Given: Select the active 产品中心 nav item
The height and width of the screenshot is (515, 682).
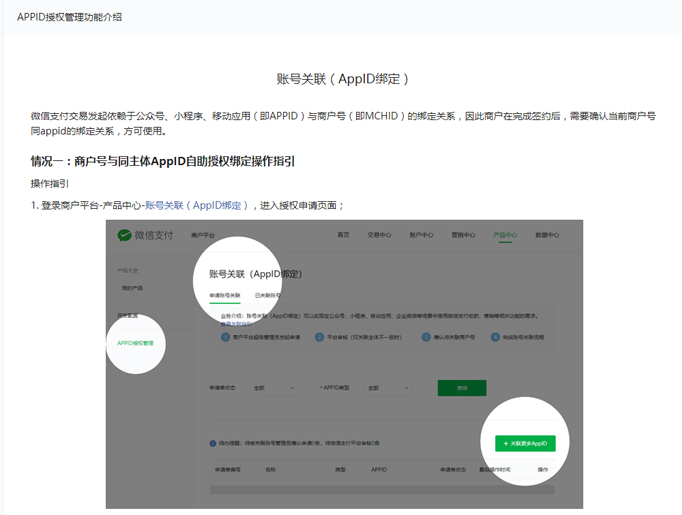Looking at the screenshot, I should click(x=505, y=235).
